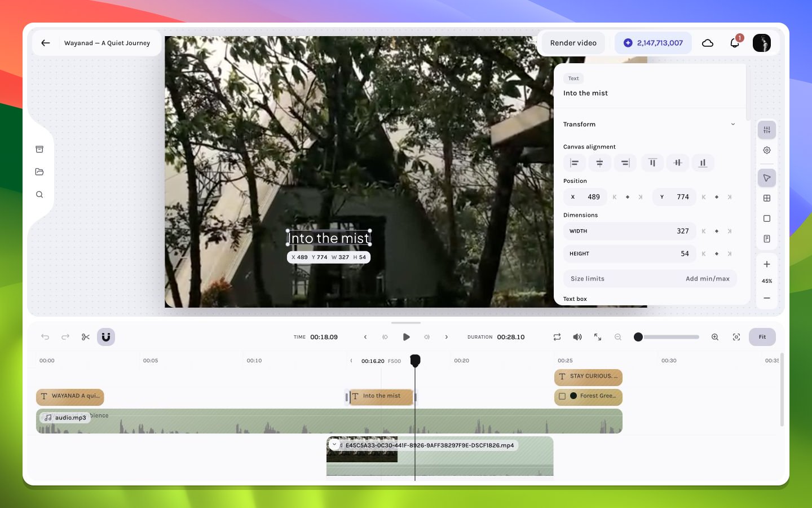Open the properties sliders panel icon
The height and width of the screenshot is (508, 812).
pos(767,130)
